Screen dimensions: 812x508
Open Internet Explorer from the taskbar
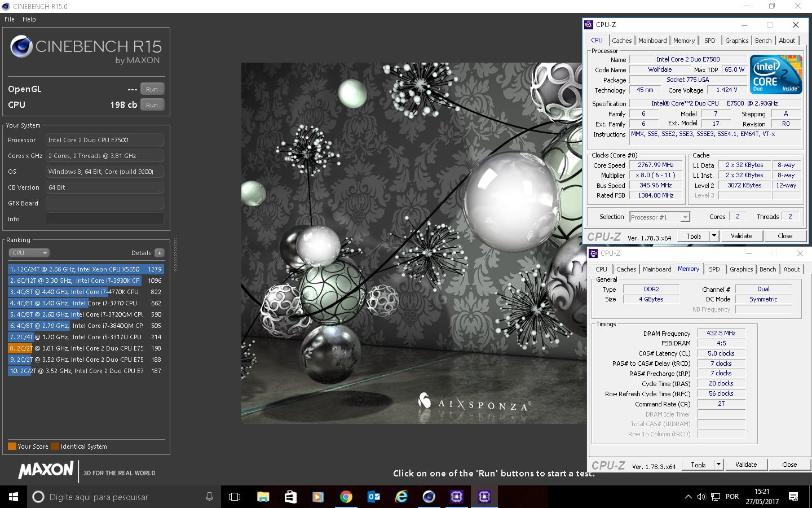pyautogui.click(x=401, y=497)
